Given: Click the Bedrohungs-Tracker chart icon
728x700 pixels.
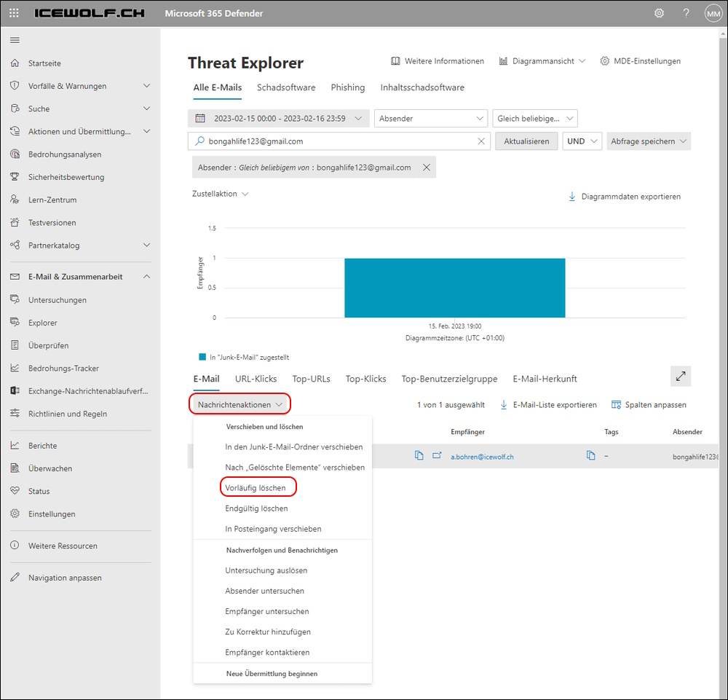Looking at the screenshot, I should 15,368.
